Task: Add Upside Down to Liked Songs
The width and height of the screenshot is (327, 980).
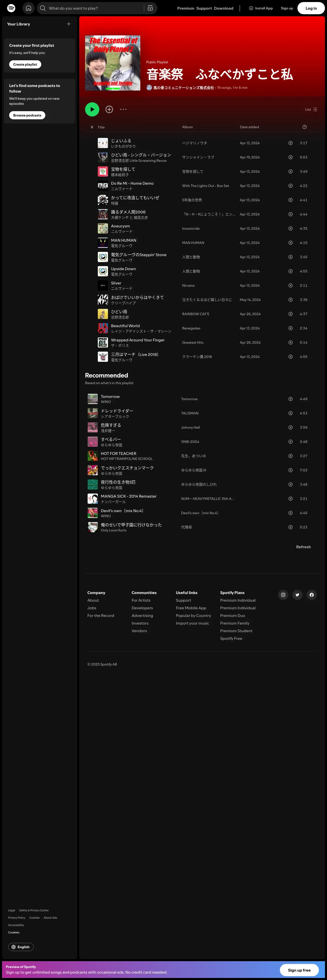Action: [x=291, y=271]
